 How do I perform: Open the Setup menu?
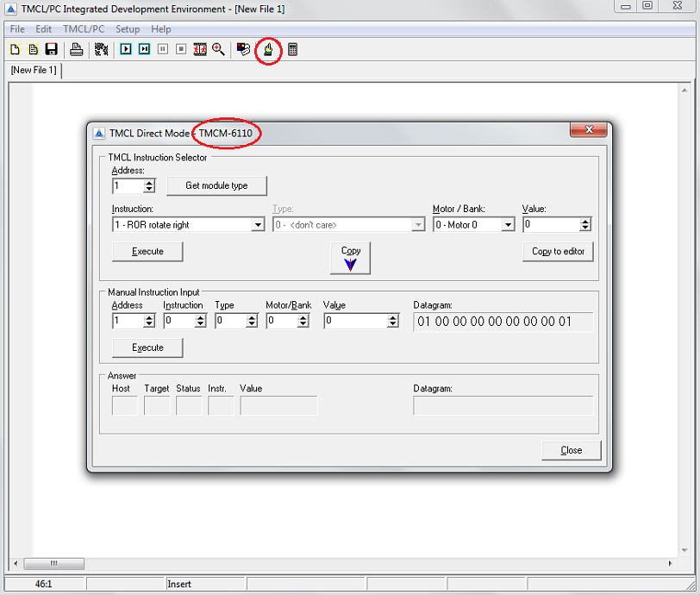(x=128, y=29)
